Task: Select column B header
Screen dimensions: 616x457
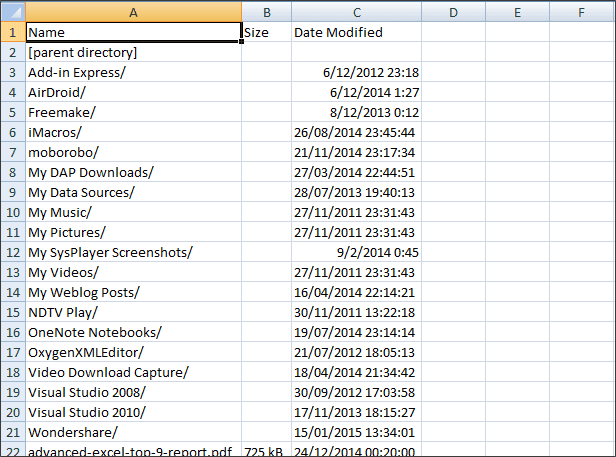Action: click(266, 12)
